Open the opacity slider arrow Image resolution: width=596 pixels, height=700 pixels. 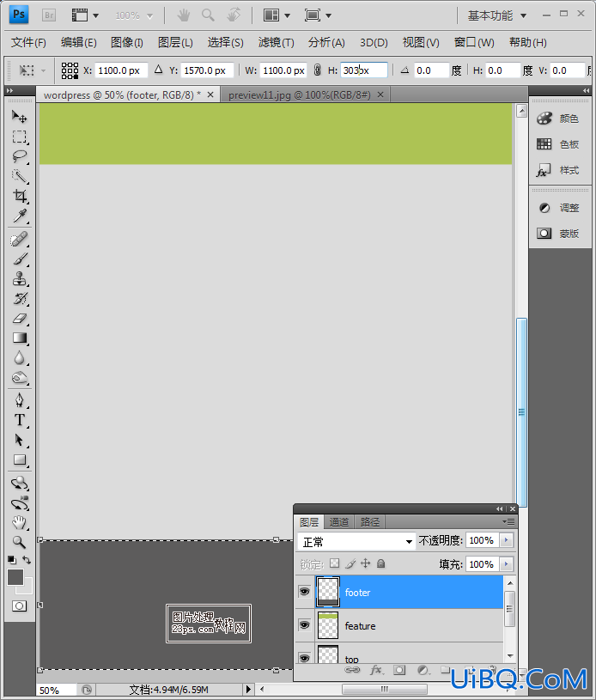click(507, 540)
